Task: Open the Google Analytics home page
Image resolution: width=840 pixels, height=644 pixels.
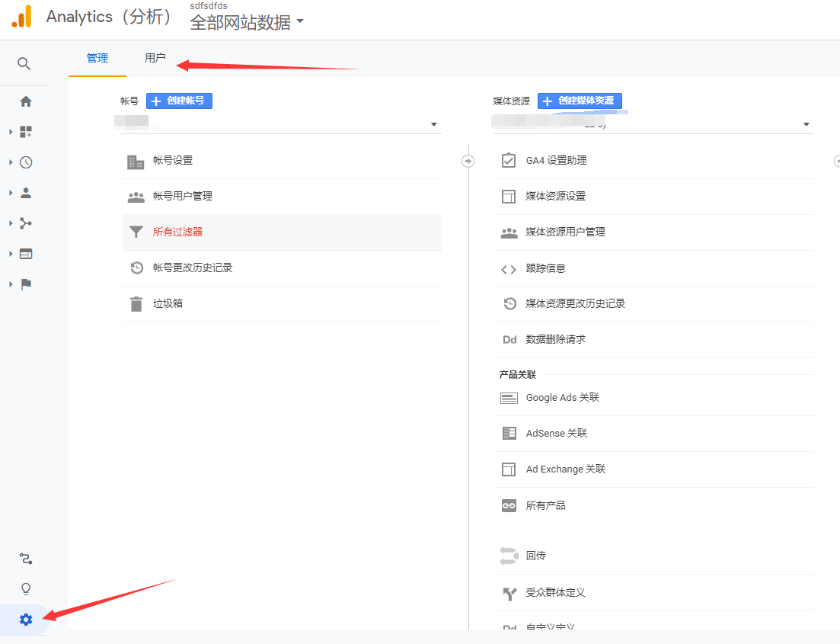Action: pyautogui.click(x=26, y=101)
